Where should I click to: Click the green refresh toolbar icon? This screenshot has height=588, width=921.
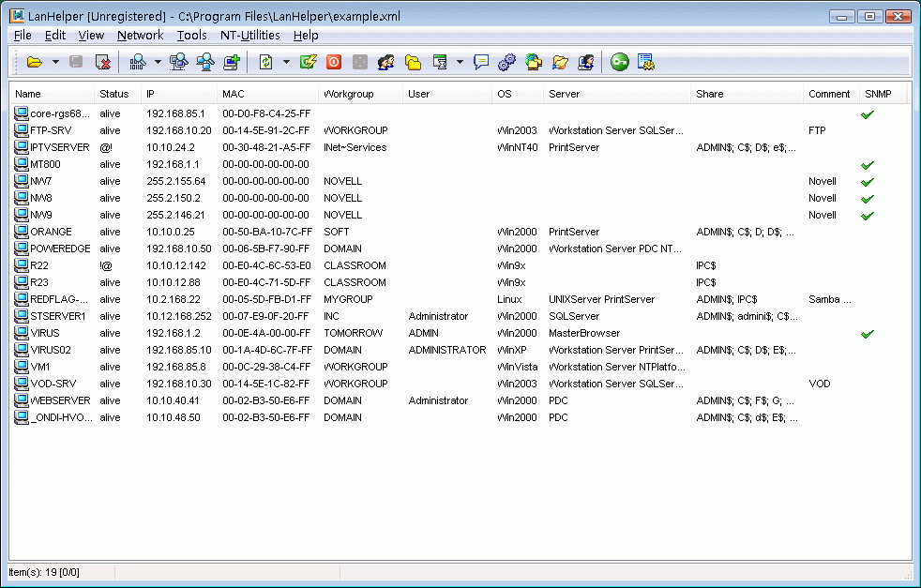tap(266, 63)
